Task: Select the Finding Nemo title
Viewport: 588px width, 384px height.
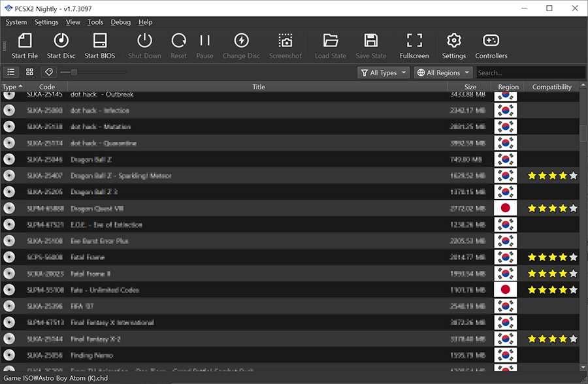Action: click(x=92, y=355)
